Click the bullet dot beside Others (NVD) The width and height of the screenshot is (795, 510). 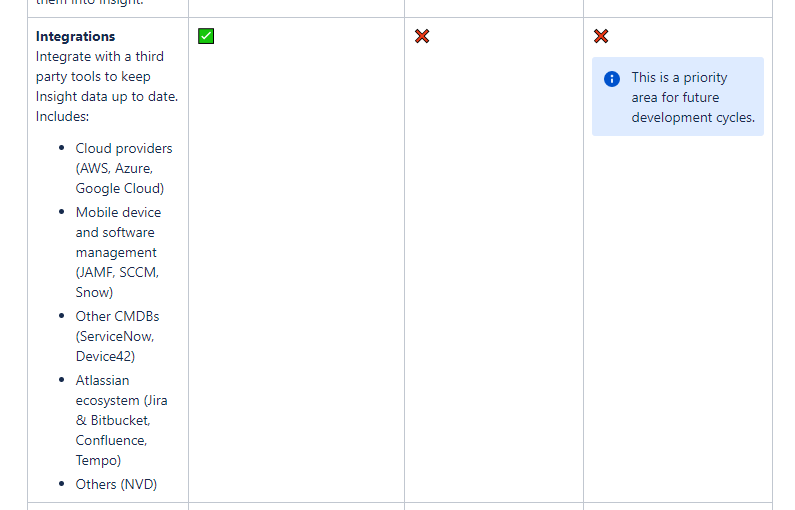coord(62,484)
